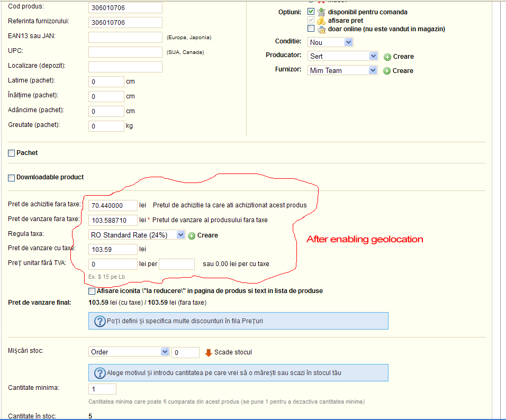The width and height of the screenshot is (506, 420).
Task: Click the 103.59 lei (cu taxe) final price text
Action: point(115,303)
